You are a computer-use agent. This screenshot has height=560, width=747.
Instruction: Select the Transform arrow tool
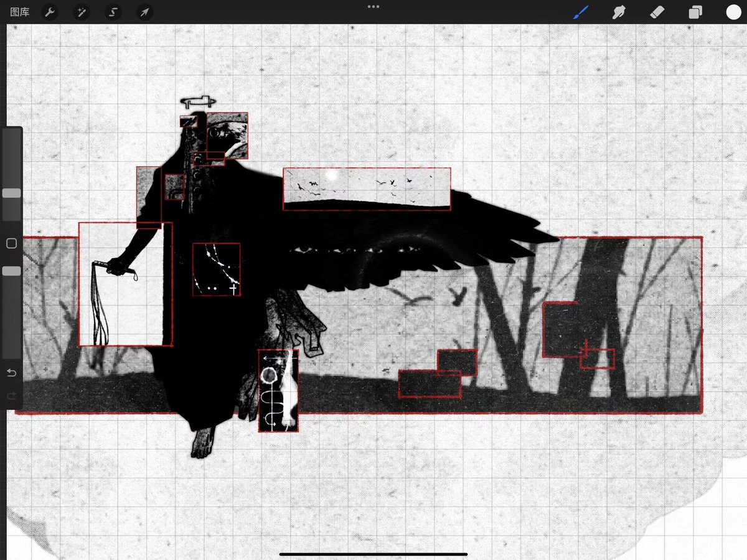(144, 12)
